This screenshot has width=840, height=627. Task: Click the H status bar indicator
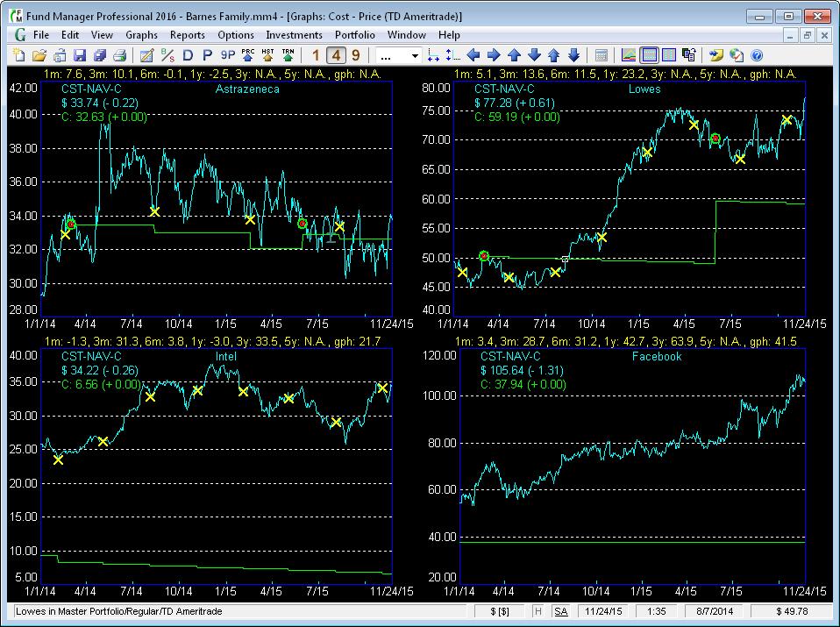pyautogui.click(x=537, y=611)
